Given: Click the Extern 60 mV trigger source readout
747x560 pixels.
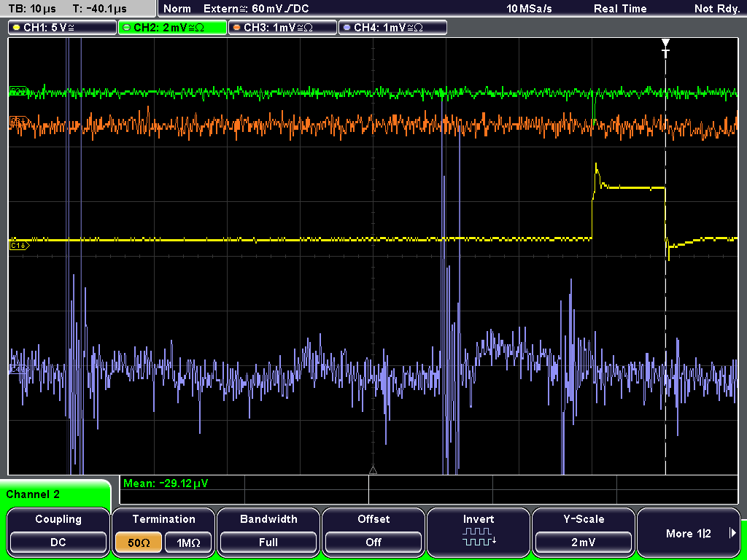Looking at the screenshot, I should tap(256, 9).
